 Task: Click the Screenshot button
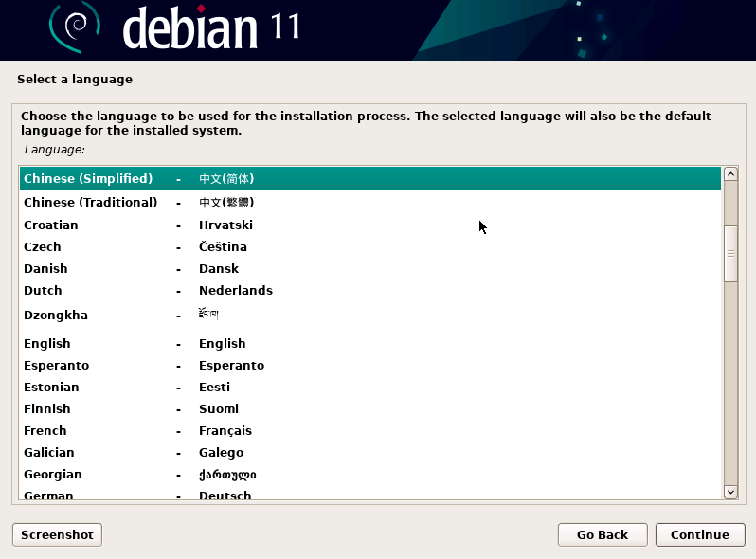point(58,535)
